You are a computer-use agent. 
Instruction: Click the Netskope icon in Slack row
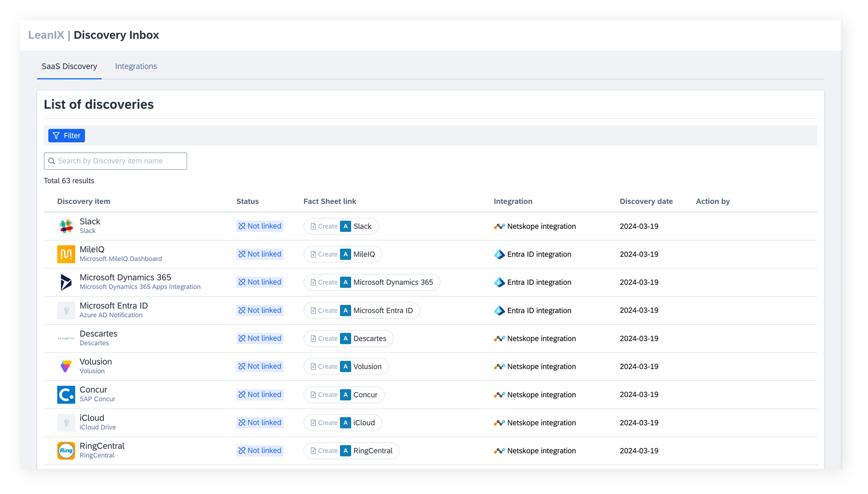coord(499,226)
